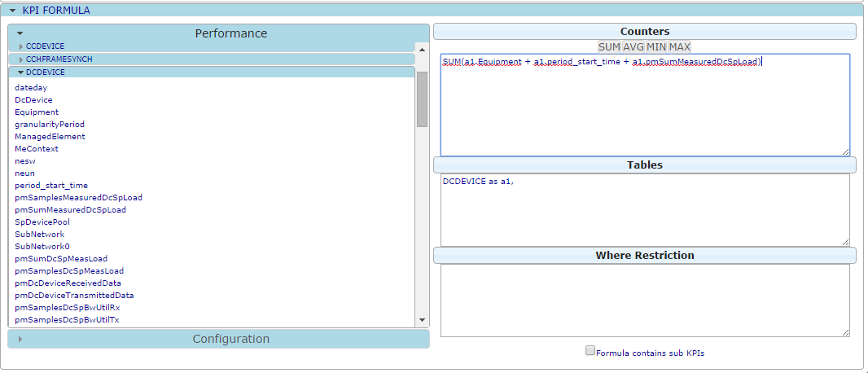
Task: Enable 'Formula contains sub KPIs' checkbox
Action: click(590, 351)
